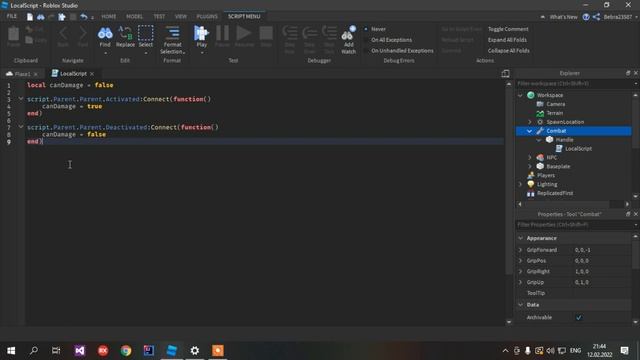This screenshot has height=360, width=640.
Task: Click the Fwd navigate arrow
Action: click(83, 33)
